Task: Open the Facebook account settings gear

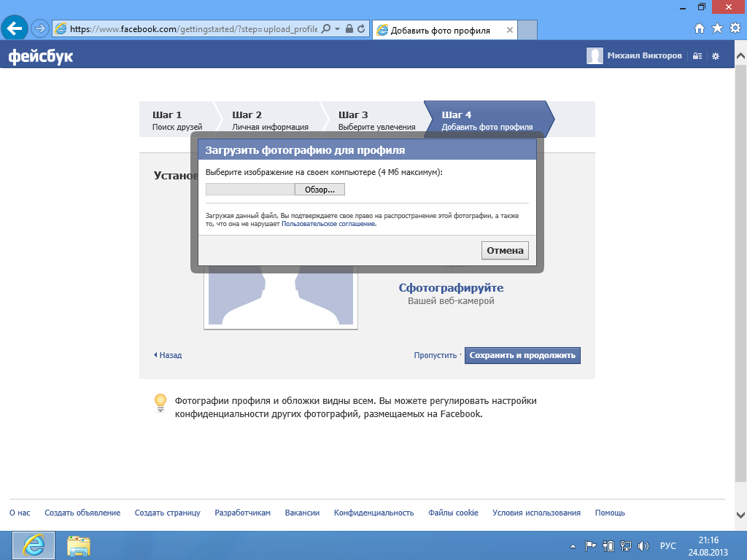Action: point(716,56)
